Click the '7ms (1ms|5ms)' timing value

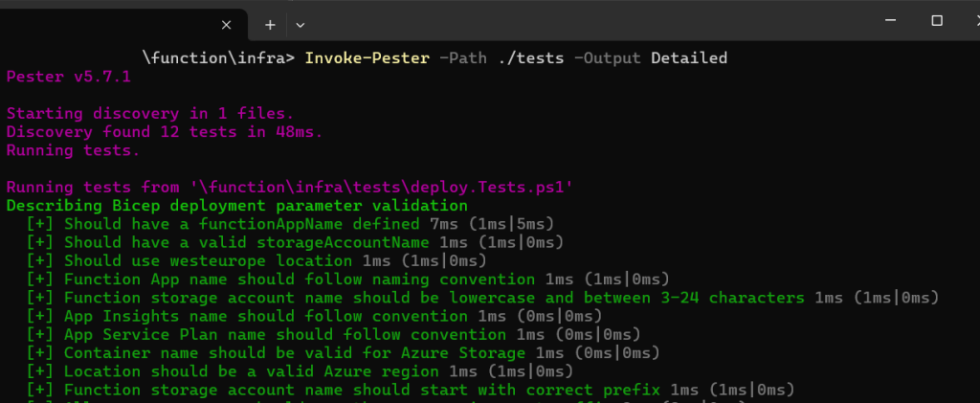(492, 224)
